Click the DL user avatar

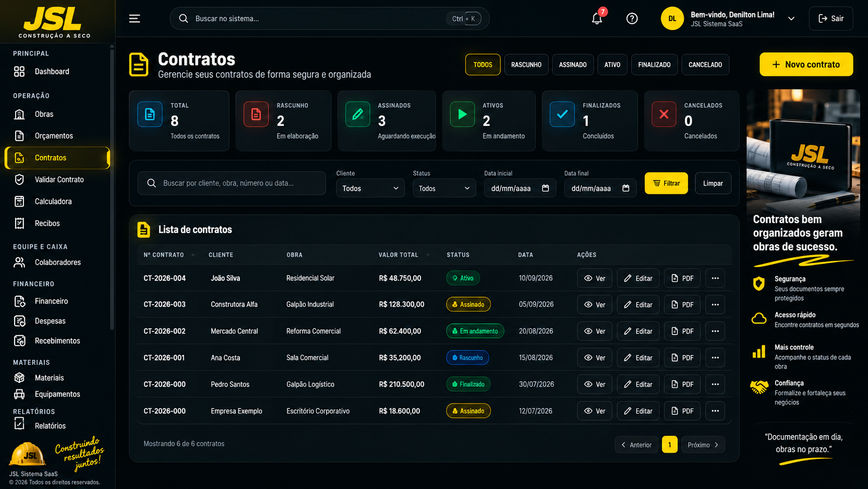point(672,19)
